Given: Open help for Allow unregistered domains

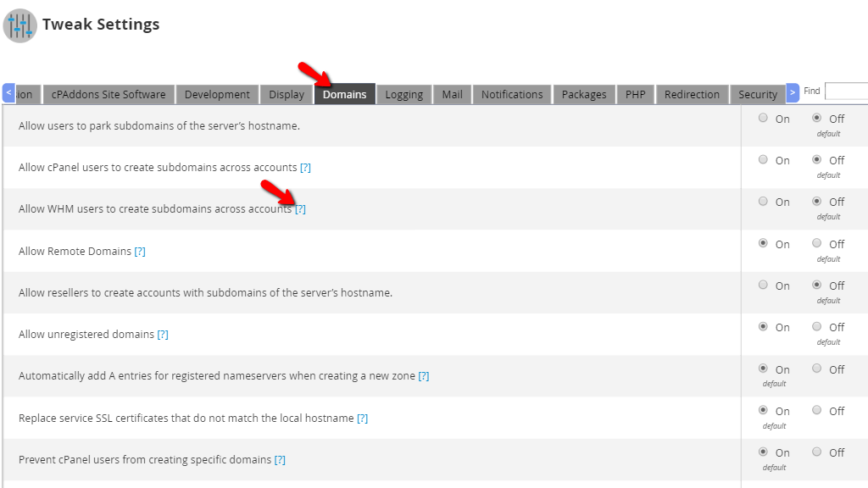Looking at the screenshot, I should tap(162, 334).
